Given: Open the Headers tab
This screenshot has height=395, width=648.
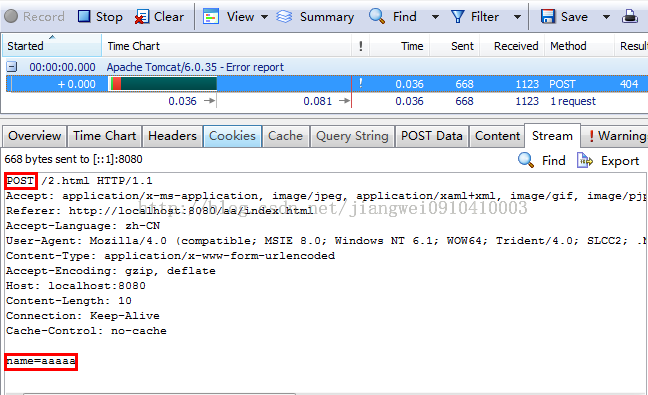Looking at the screenshot, I should 172,136.
